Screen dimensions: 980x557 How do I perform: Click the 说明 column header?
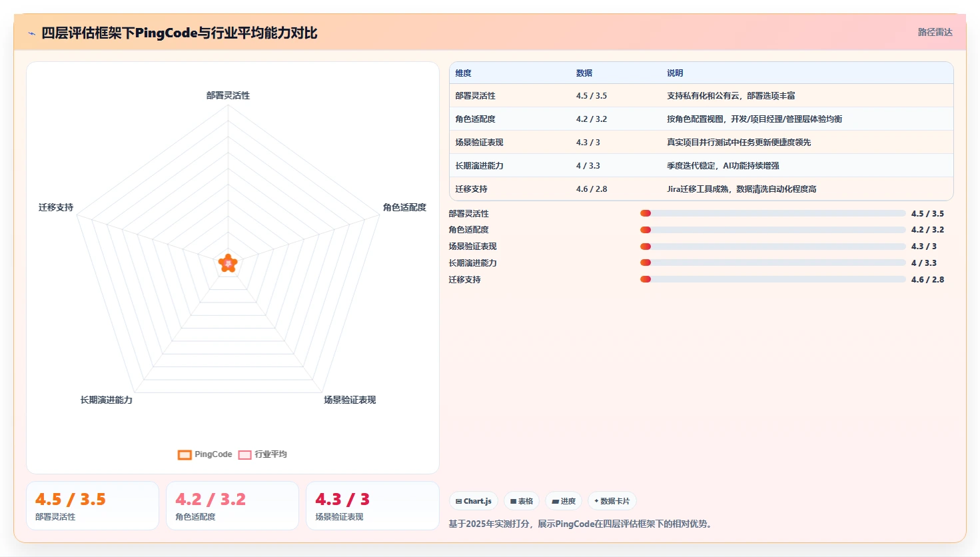675,73
